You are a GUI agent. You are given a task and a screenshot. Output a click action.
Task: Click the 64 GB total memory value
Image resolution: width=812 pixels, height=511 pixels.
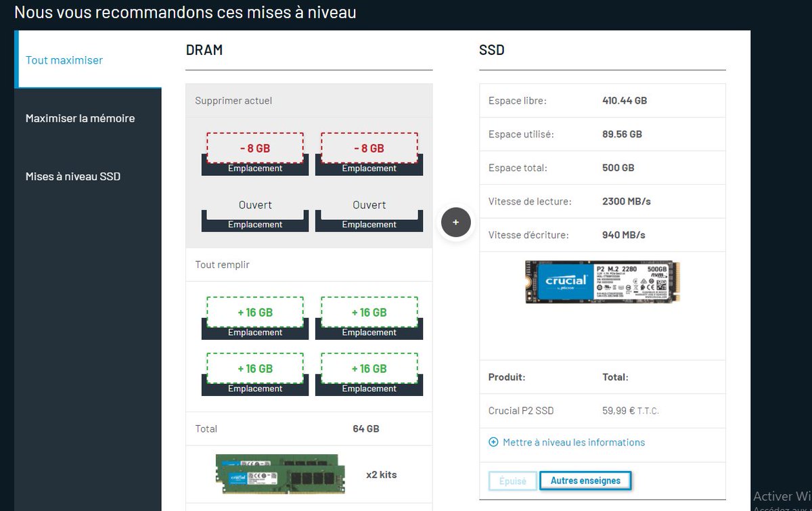(x=366, y=429)
